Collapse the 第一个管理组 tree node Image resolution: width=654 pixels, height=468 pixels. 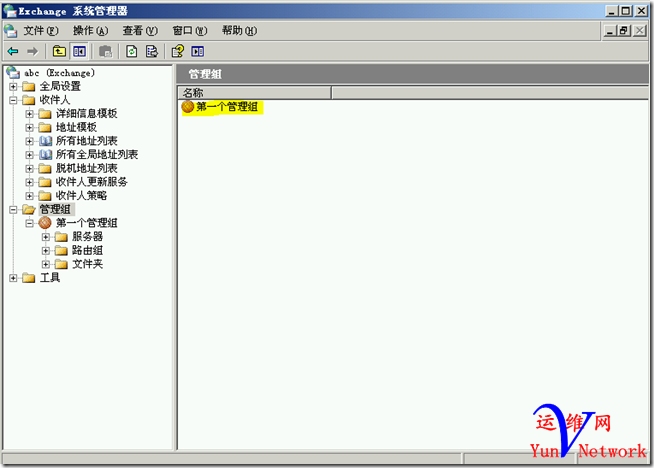pos(30,223)
